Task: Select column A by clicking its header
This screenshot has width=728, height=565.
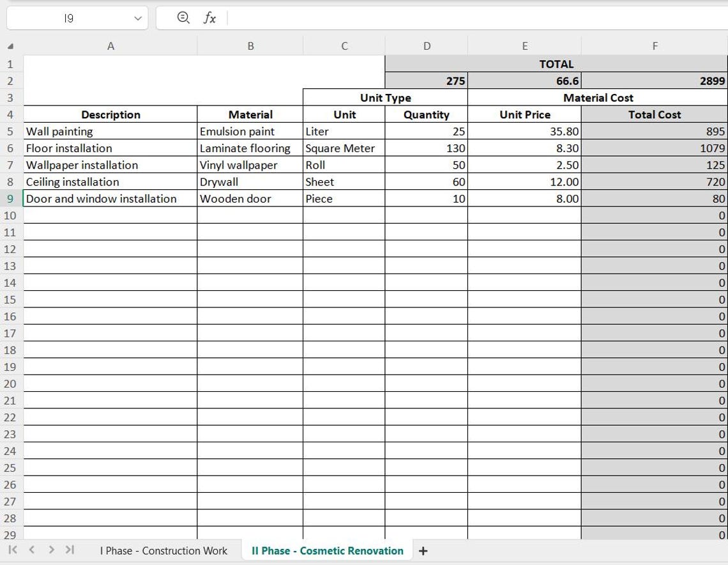Action: coord(111,45)
